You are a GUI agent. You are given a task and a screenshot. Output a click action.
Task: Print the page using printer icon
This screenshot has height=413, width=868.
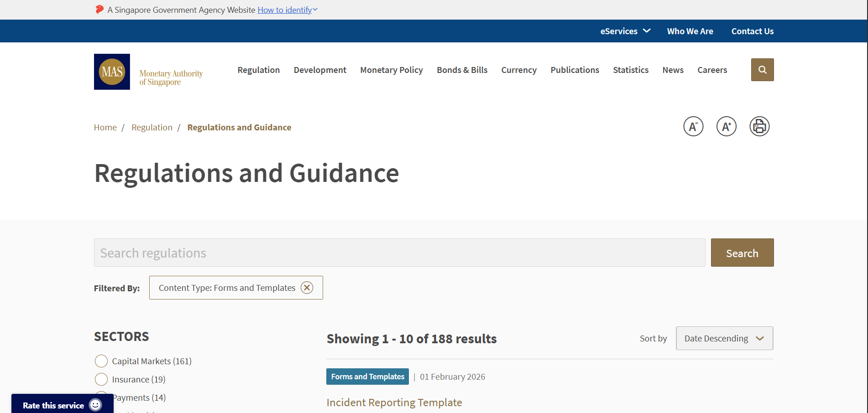point(759,126)
